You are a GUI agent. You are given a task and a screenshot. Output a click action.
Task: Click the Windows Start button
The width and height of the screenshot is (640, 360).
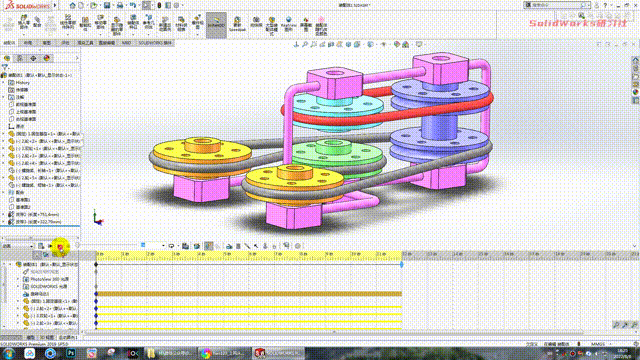[8, 353]
